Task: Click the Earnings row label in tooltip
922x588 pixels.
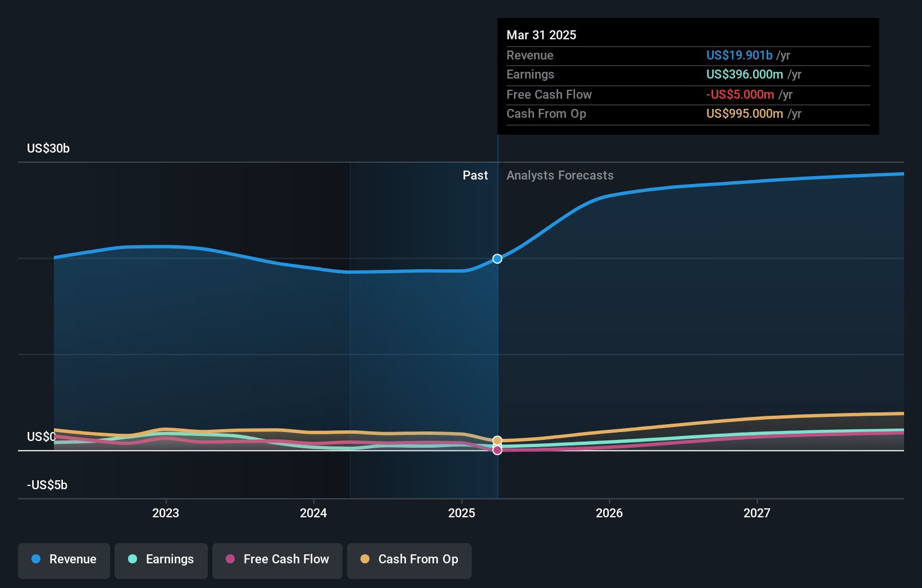Action: click(x=530, y=75)
